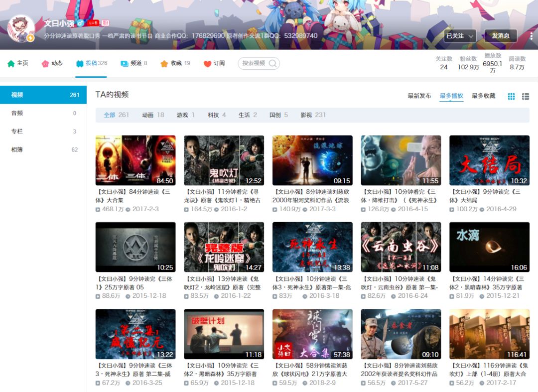Switch to grid view layout
The width and height of the screenshot is (538, 392).
[511, 96]
